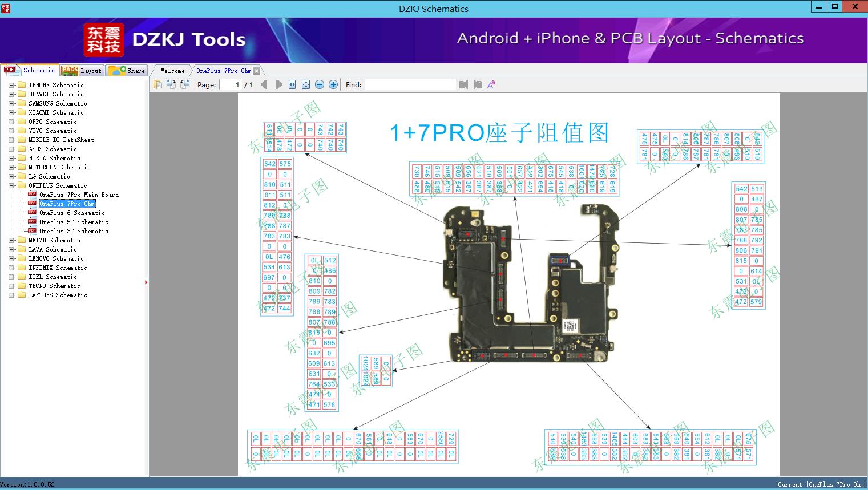The height and width of the screenshot is (490, 868).
Task: Toggle match case search icon
Action: point(491,84)
